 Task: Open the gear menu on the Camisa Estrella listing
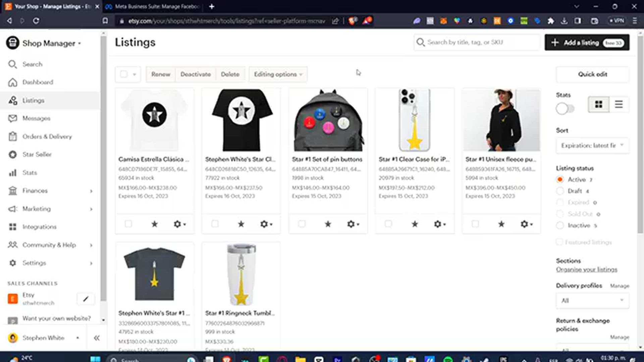(179, 224)
